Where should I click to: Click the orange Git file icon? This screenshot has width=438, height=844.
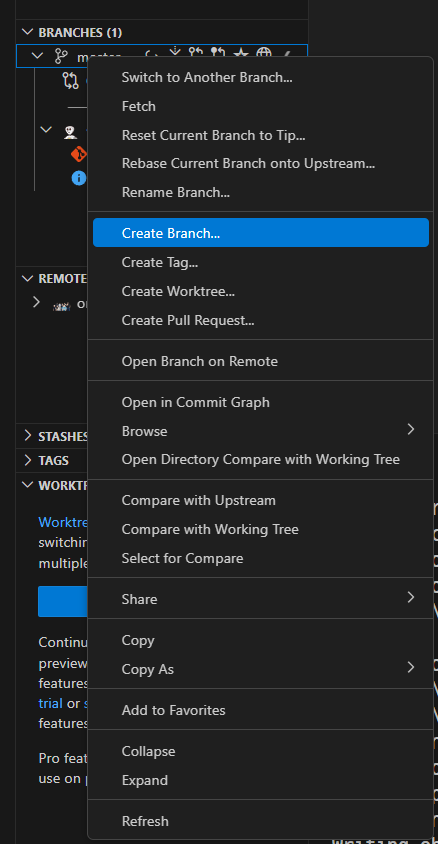(79, 154)
